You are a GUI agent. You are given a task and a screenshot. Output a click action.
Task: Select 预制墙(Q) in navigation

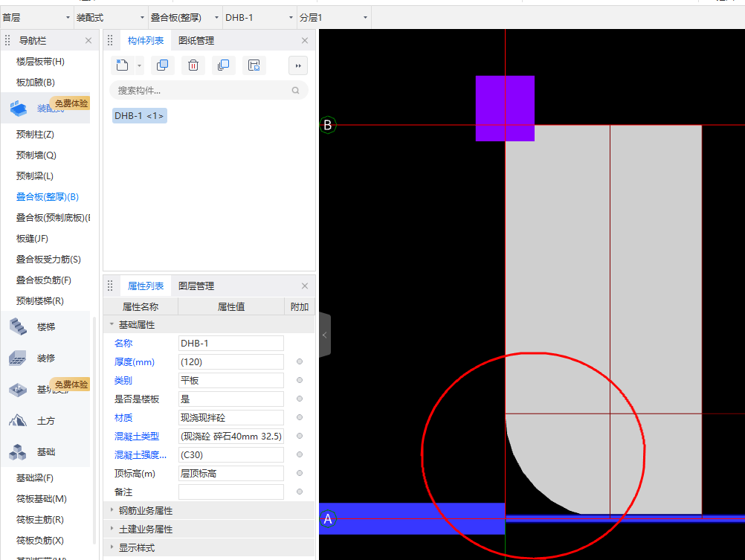[36, 155]
